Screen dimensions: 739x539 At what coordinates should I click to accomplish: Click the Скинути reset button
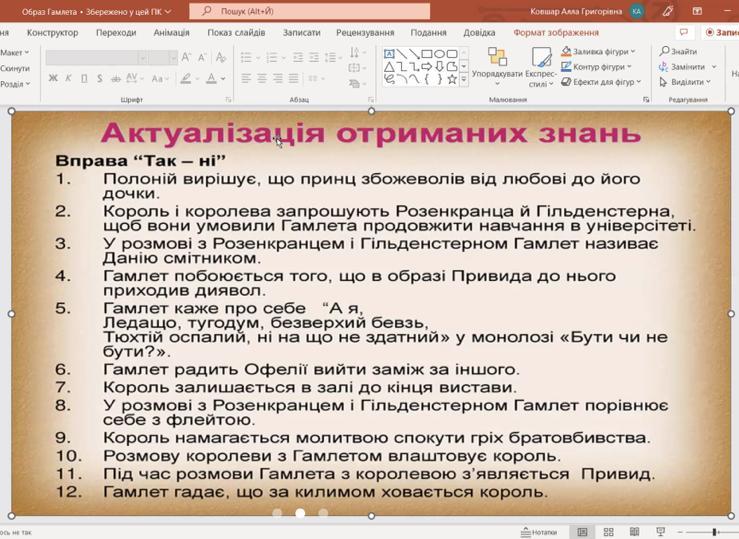pyautogui.click(x=15, y=68)
